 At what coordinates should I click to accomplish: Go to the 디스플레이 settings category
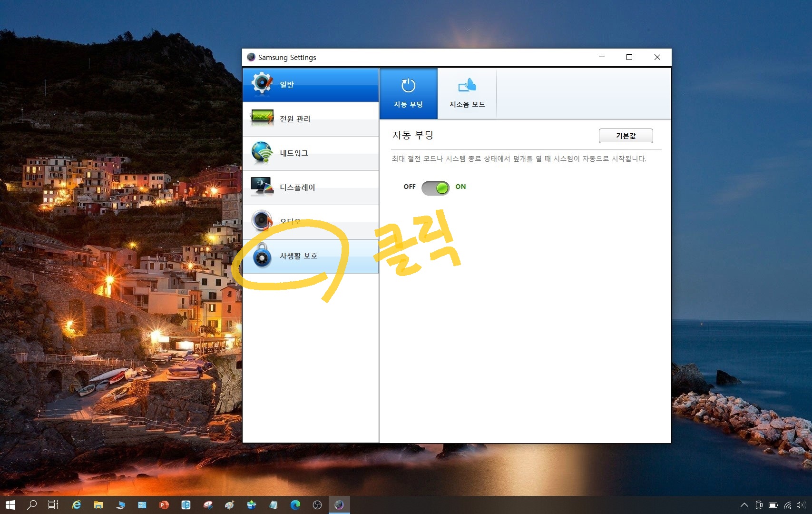point(311,188)
